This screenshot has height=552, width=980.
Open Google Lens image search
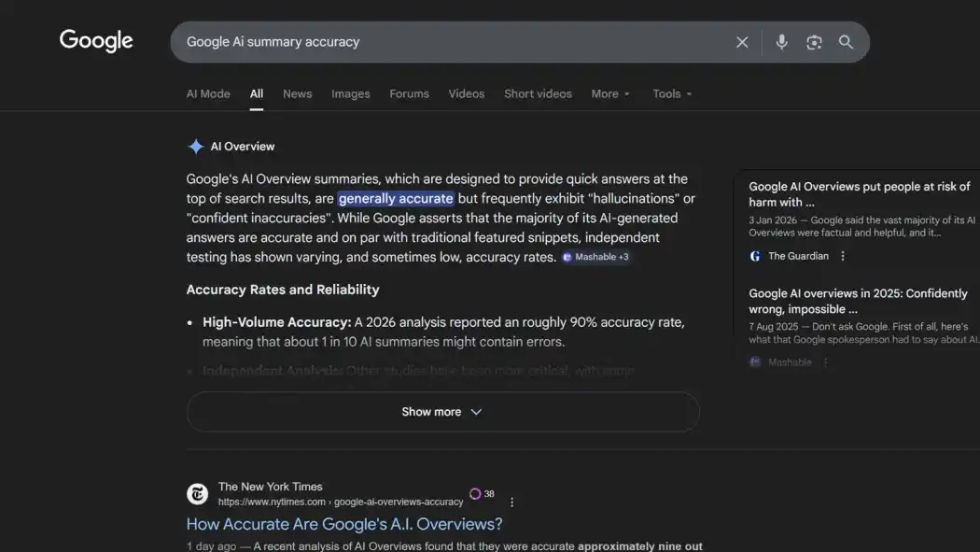(813, 41)
